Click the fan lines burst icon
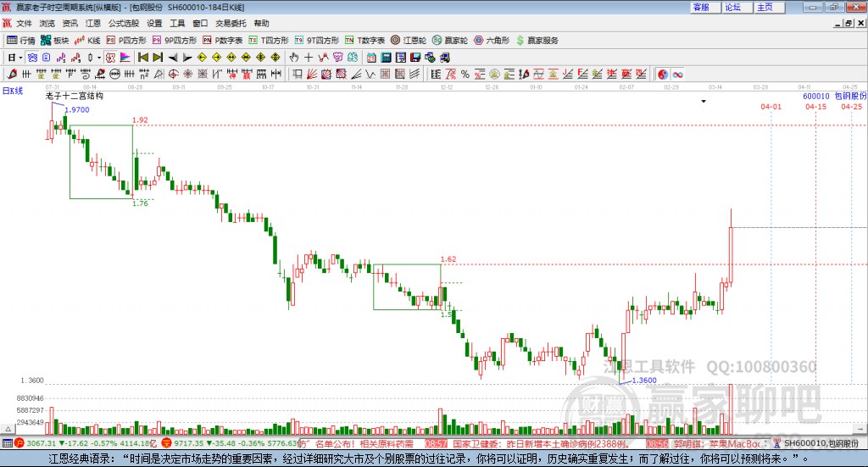This screenshot has width=868, height=467. [x=312, y=74]
